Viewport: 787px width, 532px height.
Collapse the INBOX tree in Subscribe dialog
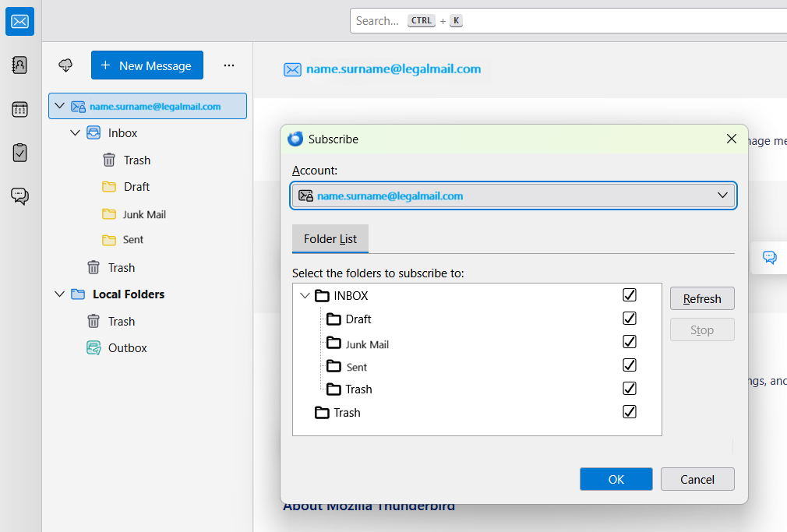pos(305,296)
